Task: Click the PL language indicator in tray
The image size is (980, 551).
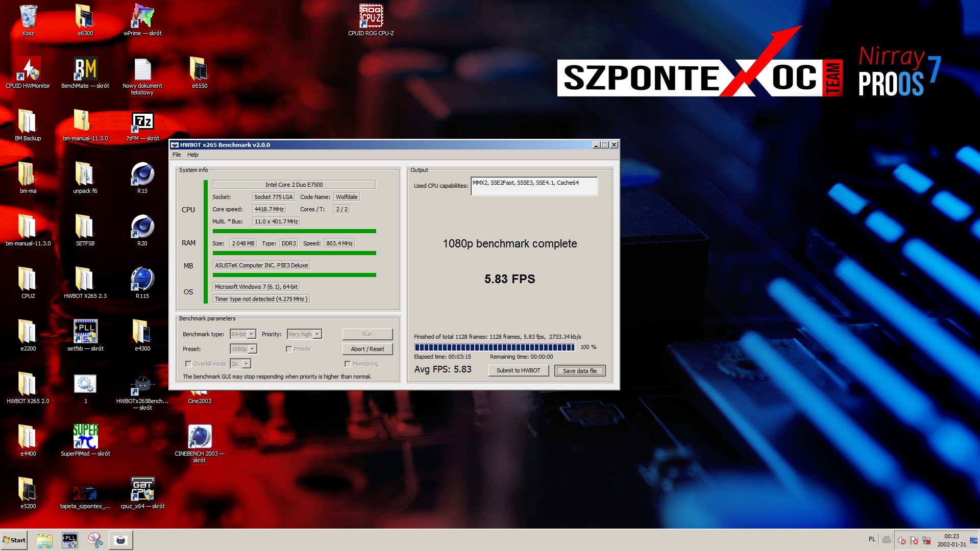Action: click(x=872, y=539)
